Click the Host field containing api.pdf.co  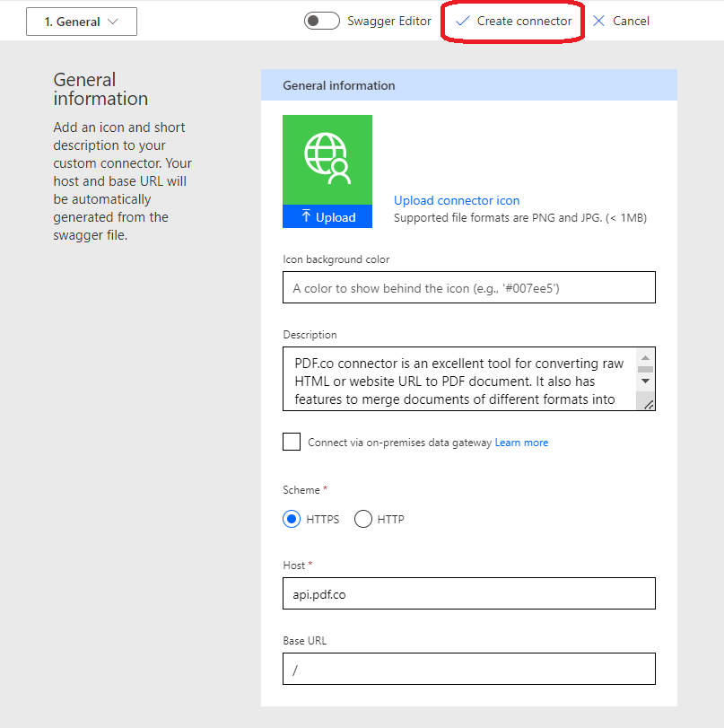468,593
